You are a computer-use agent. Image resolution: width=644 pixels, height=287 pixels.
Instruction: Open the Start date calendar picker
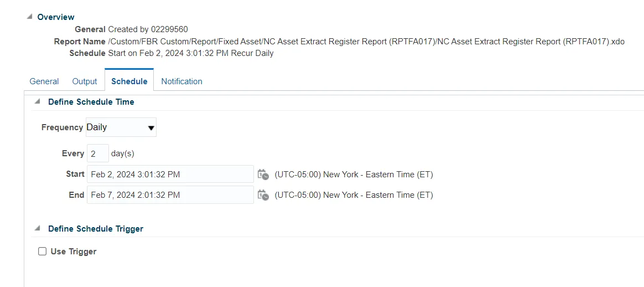point(263,175)
